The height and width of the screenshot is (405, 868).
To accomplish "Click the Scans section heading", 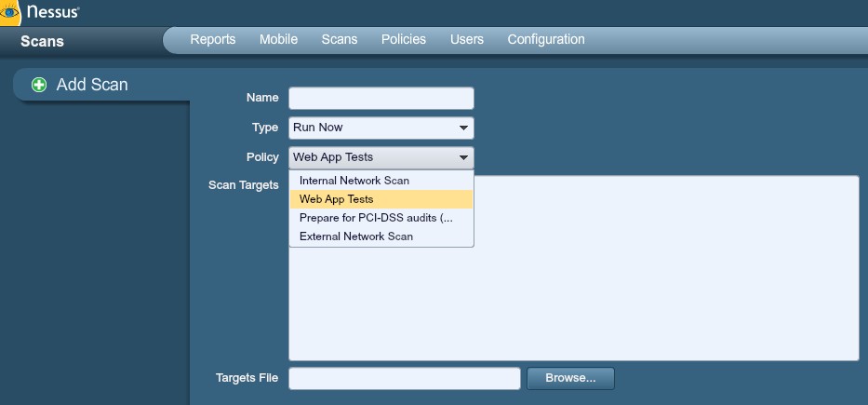I will coord(42,42).
